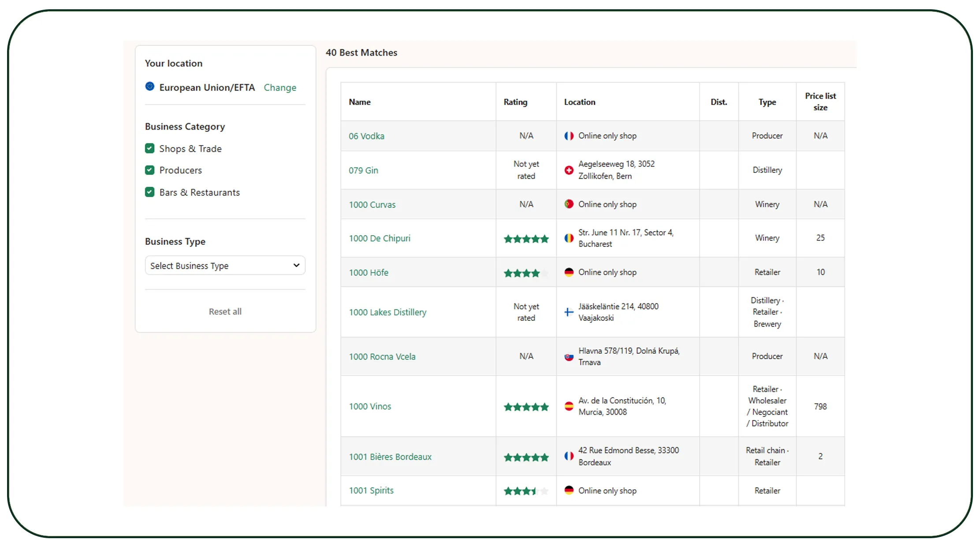Click the four-star rating for 1000 Höfe
Viewport: 980px width, 547px height.
pyautogui.click(x=526, y=273)
